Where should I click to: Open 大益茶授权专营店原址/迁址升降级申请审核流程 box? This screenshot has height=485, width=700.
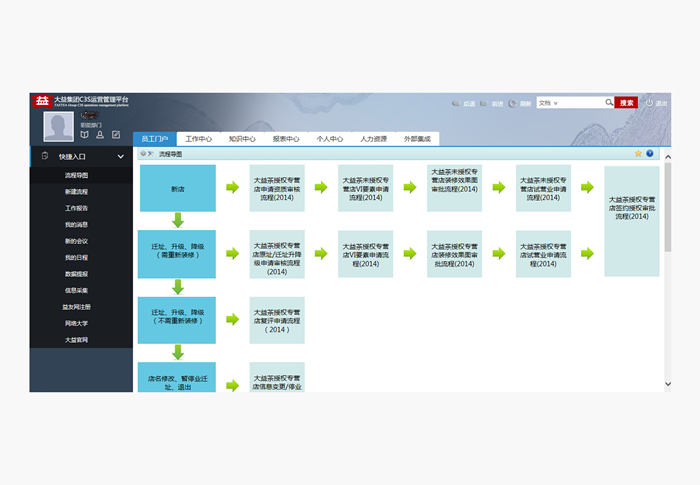point(277,254)
